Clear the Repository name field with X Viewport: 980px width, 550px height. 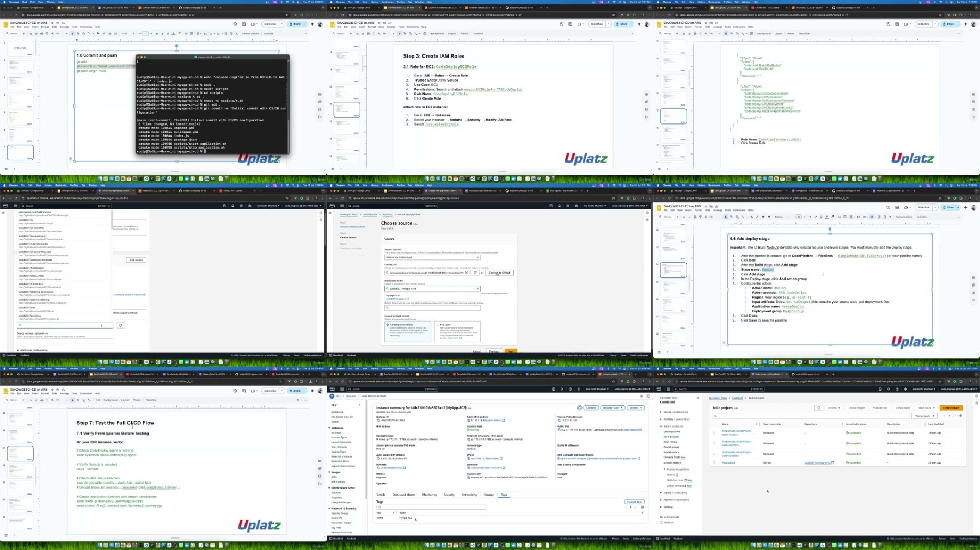tap(477, 289)
